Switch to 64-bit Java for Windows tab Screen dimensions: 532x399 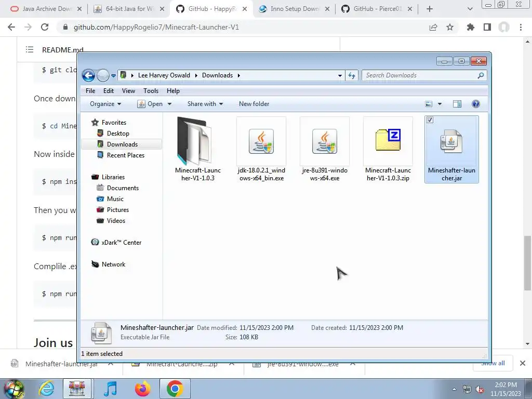(128, 9)
